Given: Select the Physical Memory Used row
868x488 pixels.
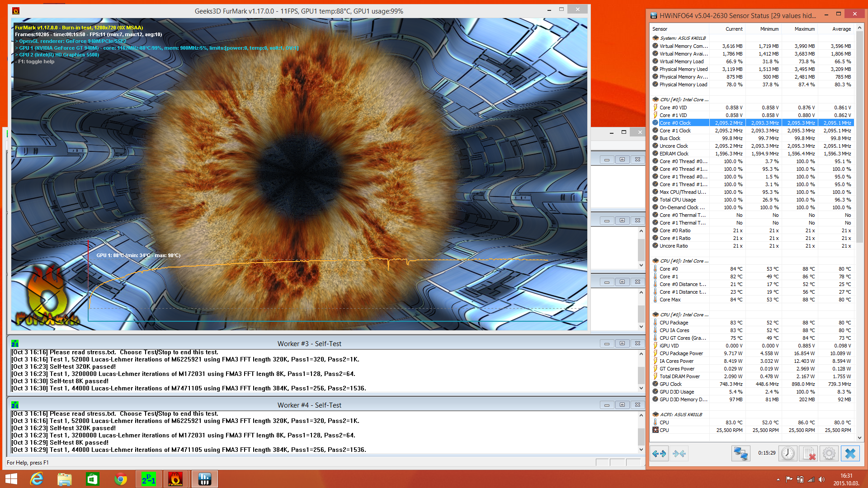Looking at the screenshot, I should pyautogui.click(x=752, y=69).
